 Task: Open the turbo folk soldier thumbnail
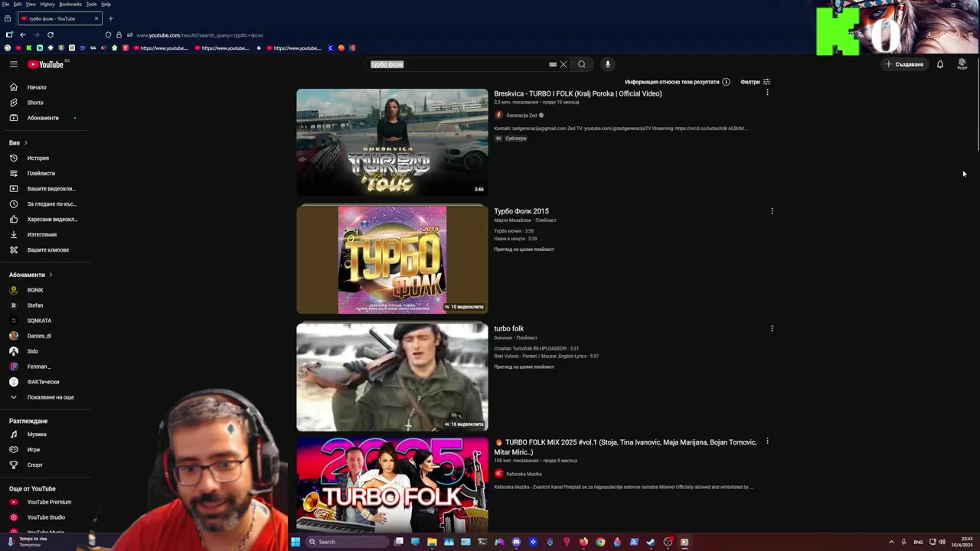[x=392, y=377]
